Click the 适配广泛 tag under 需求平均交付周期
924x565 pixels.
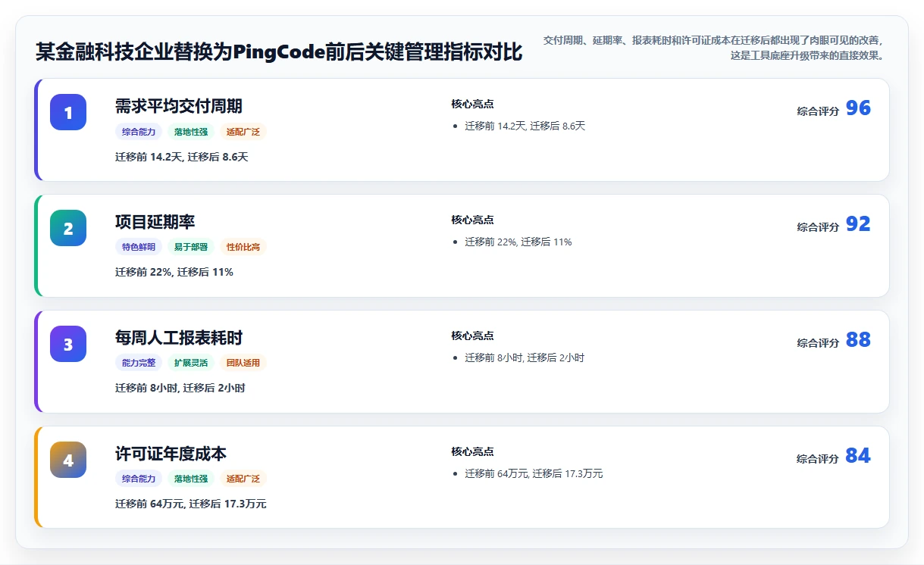[243, 132]
